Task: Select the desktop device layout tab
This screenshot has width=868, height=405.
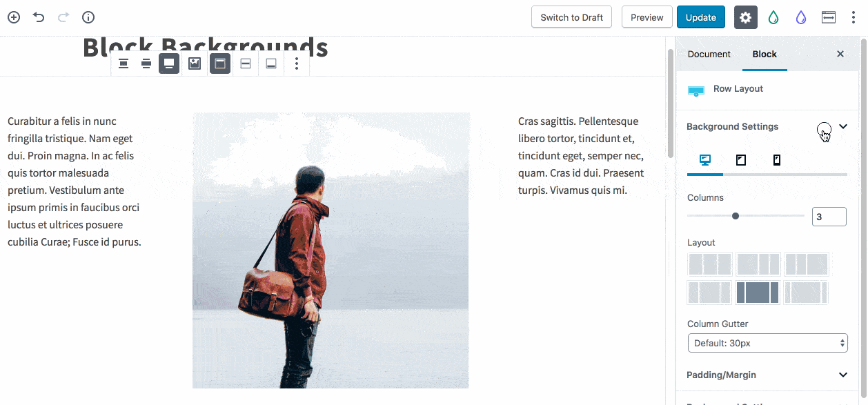Action: [x=705, y=160]
